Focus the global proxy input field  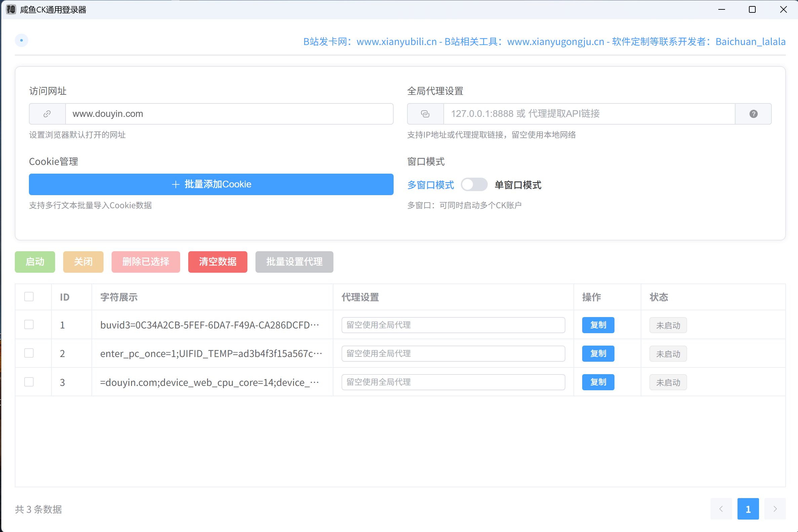point(589,114)
